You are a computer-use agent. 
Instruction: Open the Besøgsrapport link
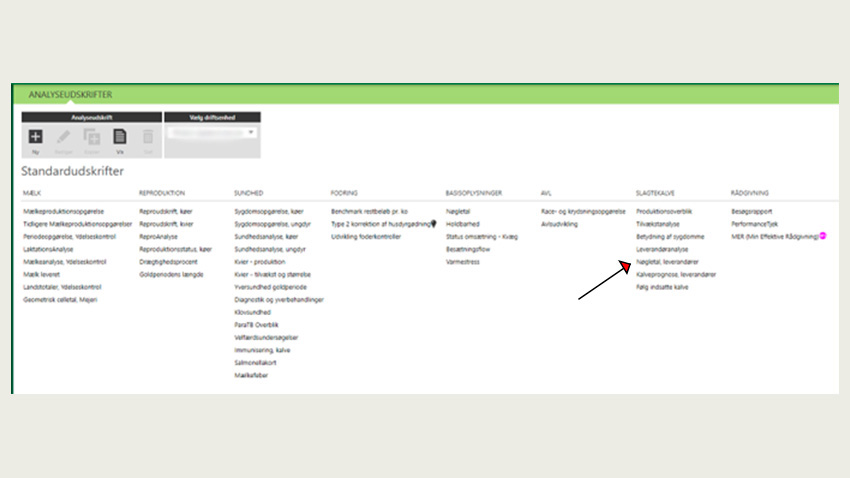point(754,212)
